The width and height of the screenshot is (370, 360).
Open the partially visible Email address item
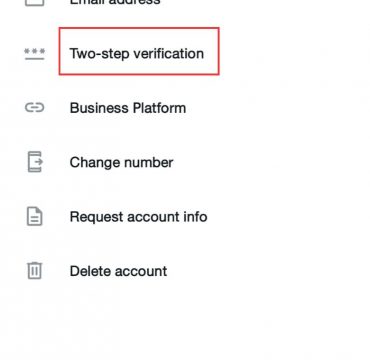115,2
